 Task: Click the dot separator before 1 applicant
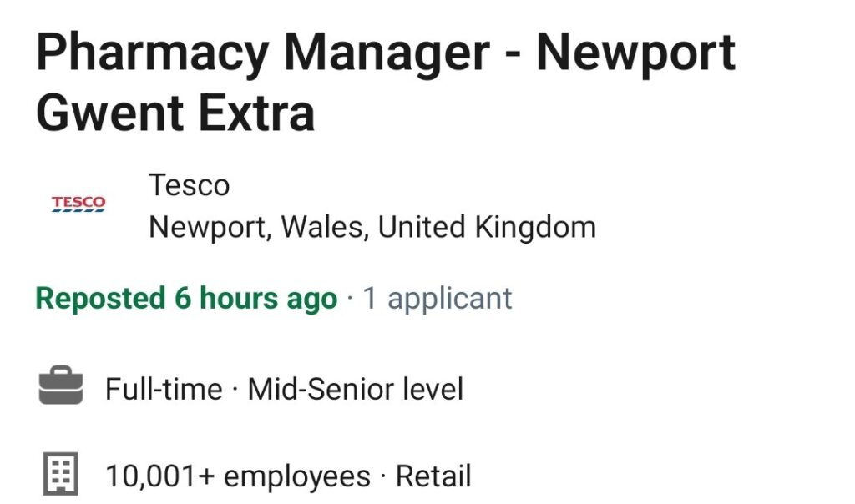pyautogui.click(x=350, y=299)
